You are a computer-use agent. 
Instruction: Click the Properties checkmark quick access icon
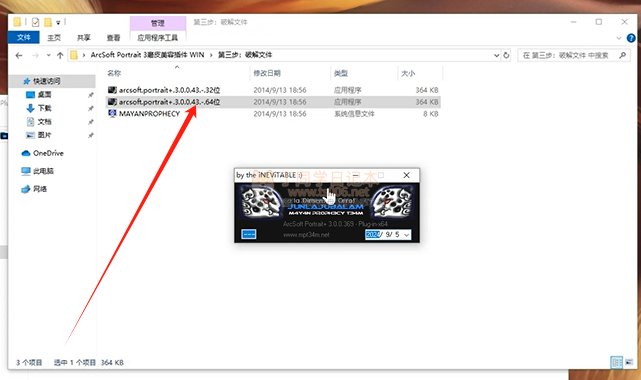coord(35,22)
